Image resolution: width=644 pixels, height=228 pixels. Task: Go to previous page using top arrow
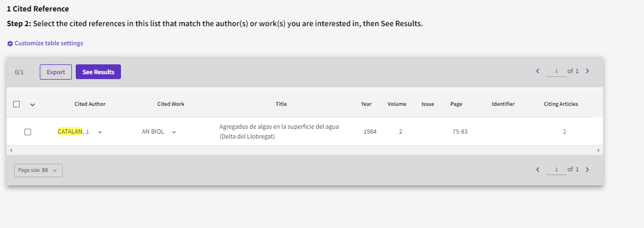click(538, 71)
